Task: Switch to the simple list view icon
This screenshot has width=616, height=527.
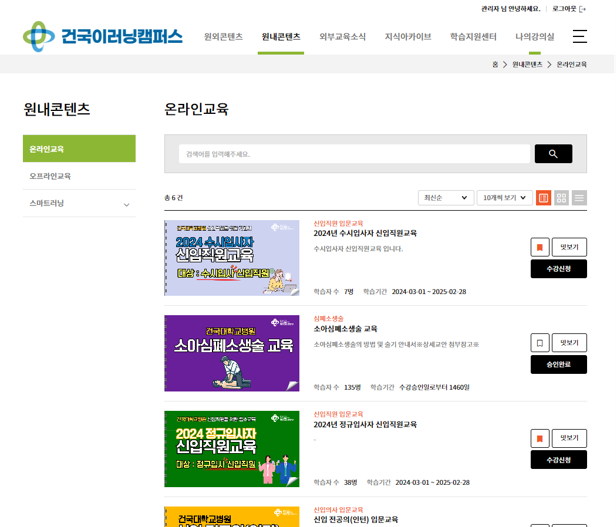Action: coord(579,198)
